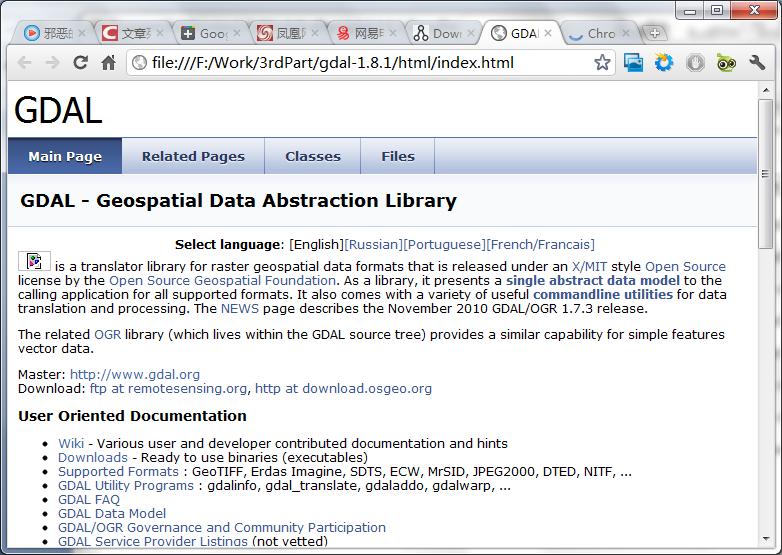
Task: Select Russian language link
Action: tap(374, 244)
